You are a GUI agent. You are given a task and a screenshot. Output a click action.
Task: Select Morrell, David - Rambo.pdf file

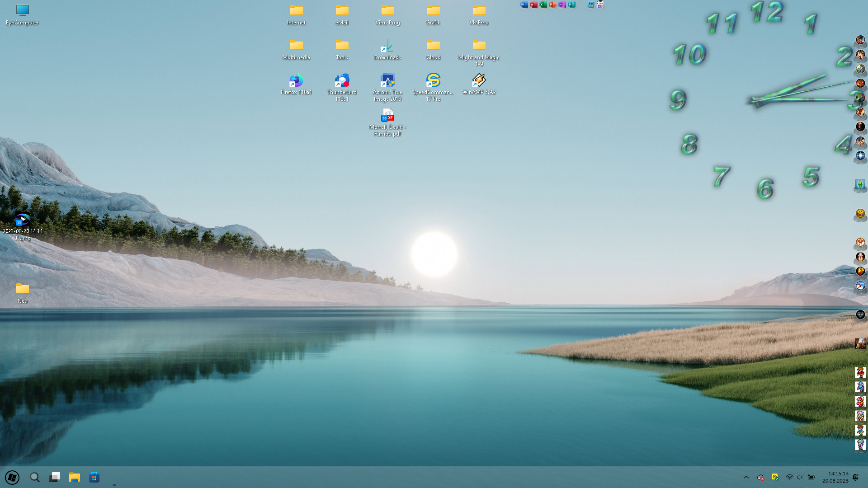tap(387, 116)
